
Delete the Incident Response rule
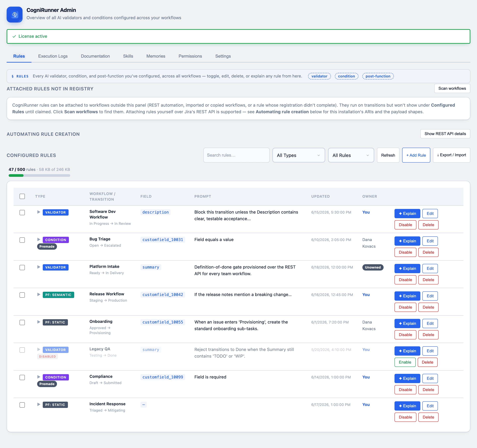[x=428, y=417]
